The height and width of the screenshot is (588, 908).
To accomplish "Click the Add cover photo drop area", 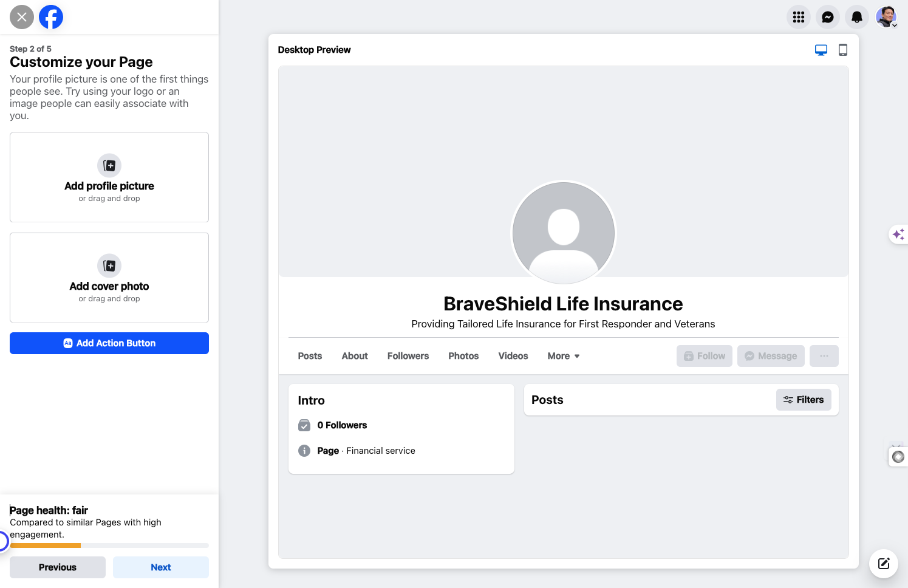I will tap(109, 278).
